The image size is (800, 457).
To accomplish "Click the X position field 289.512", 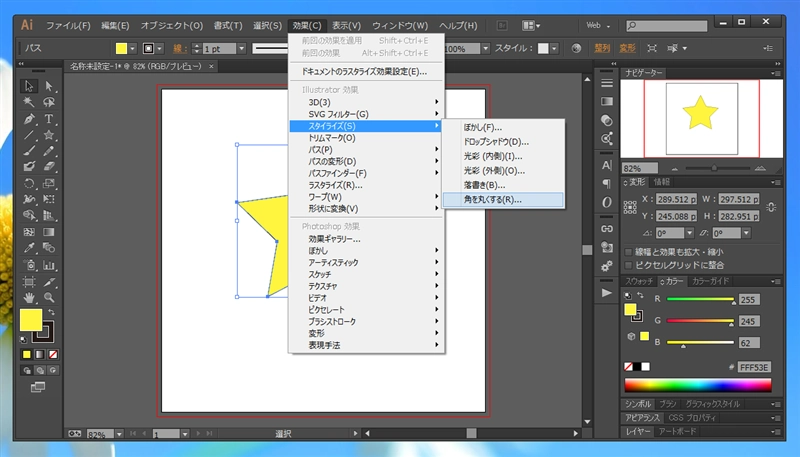I will [676, 199].
